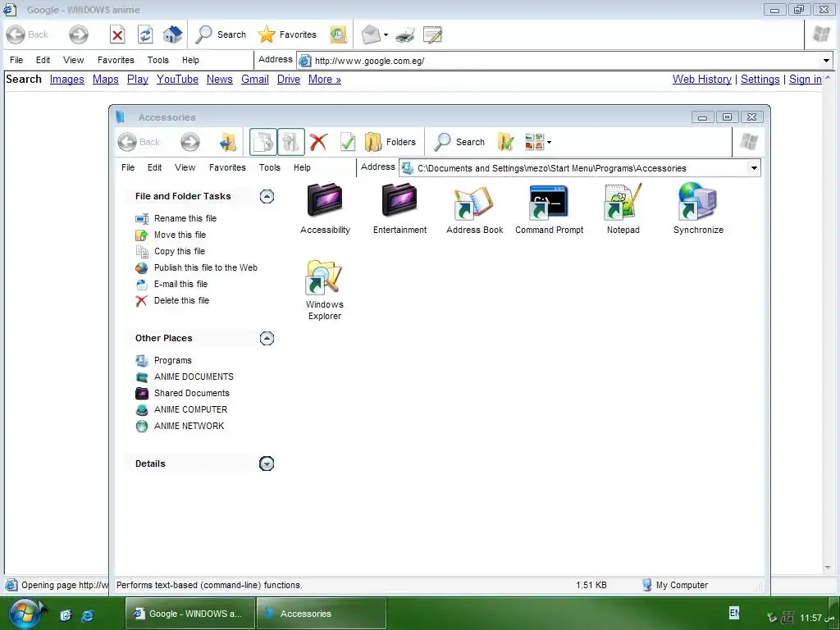Click Move this file

coord(180,235)
